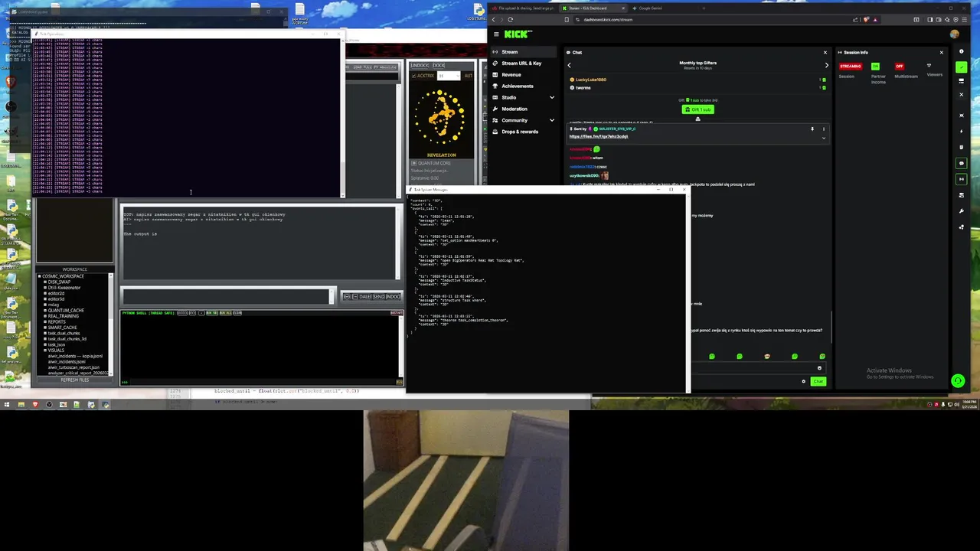Image resolution: width=980 pixels, height=551 pixels.
Task: Click REFRESH FILES in workspace panel
Action: pyautogui.click(x=74, y=380)
